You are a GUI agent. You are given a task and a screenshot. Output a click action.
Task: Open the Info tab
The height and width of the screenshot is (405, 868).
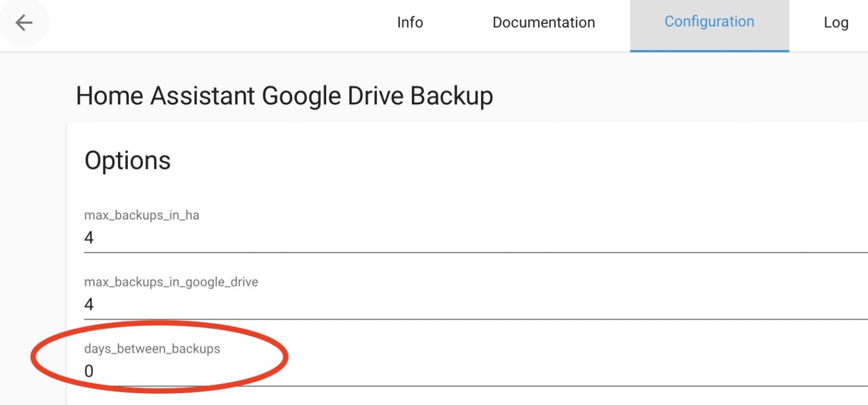click(410, 23)
